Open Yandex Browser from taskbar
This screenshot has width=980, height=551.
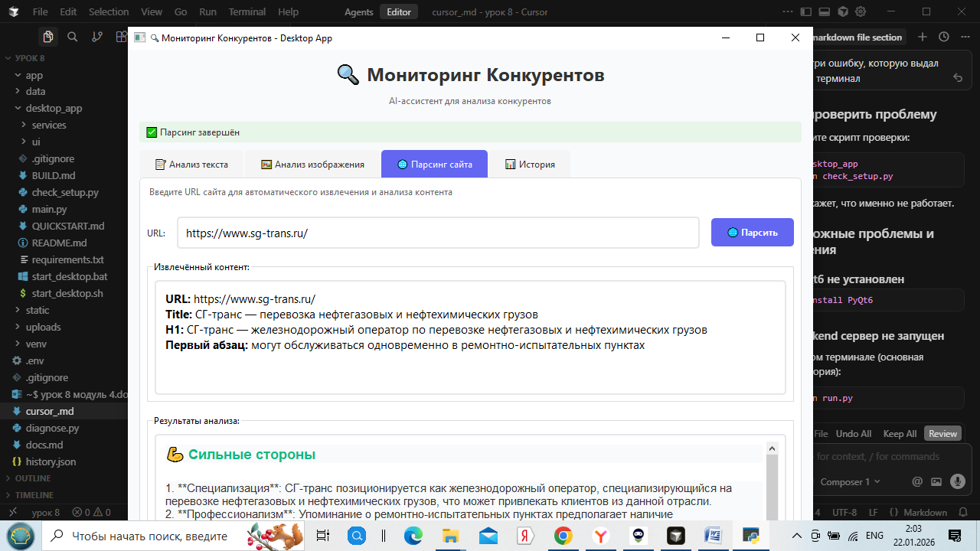(600, 536)
